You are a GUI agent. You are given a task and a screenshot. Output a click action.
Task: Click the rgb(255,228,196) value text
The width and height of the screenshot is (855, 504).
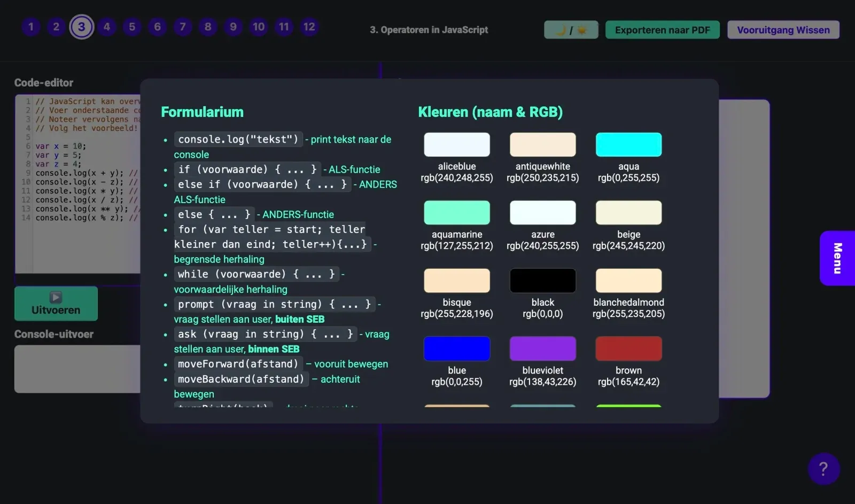(457, 314)
